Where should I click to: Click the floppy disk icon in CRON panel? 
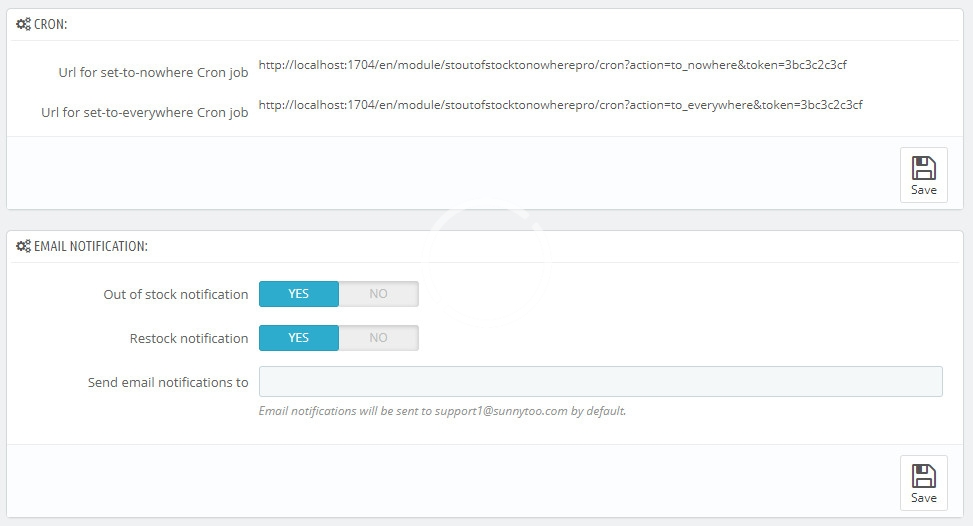click(924, 168)
